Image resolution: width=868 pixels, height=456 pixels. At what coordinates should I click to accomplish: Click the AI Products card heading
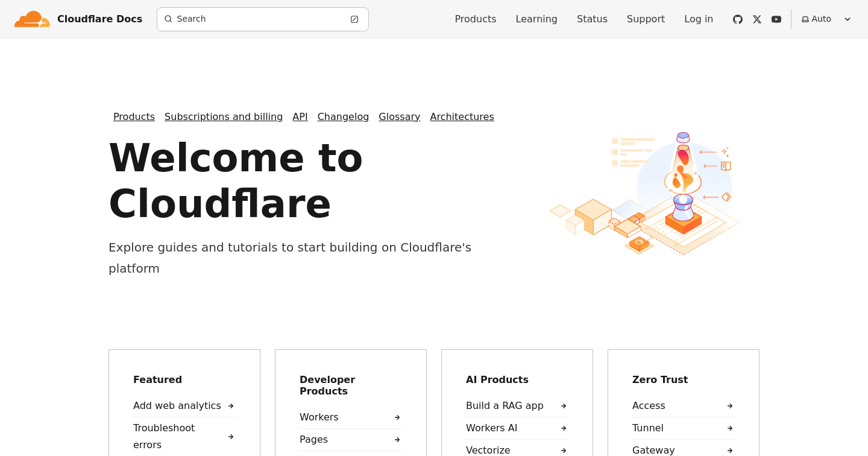coord(497,380)
